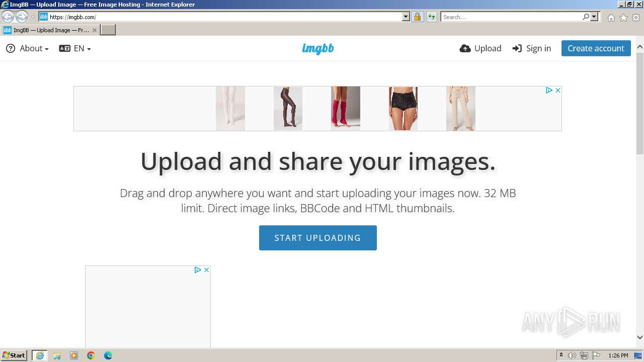Screen dimensions: 644x362
Task: Click the imgbb logo in the header
Action: click(318, 48)
